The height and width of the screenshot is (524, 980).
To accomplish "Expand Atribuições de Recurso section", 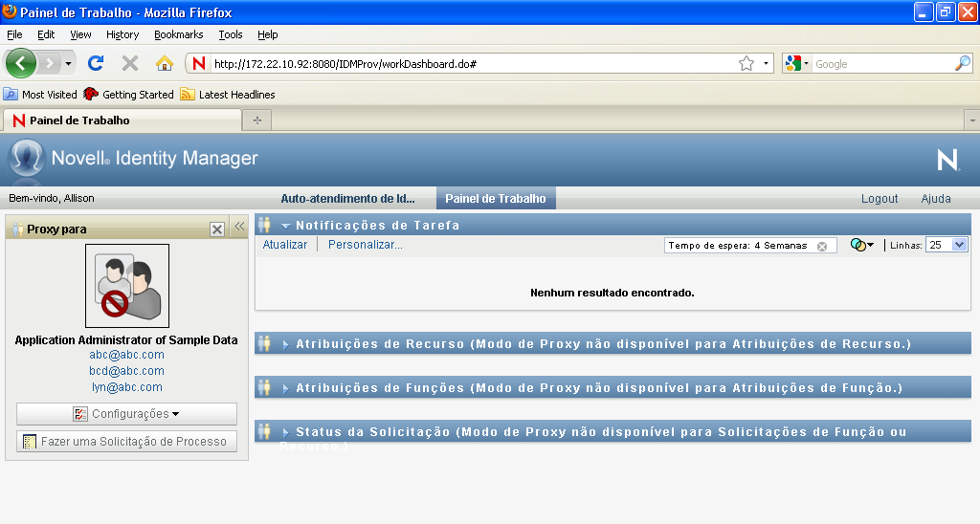I will tap(285, 344).
